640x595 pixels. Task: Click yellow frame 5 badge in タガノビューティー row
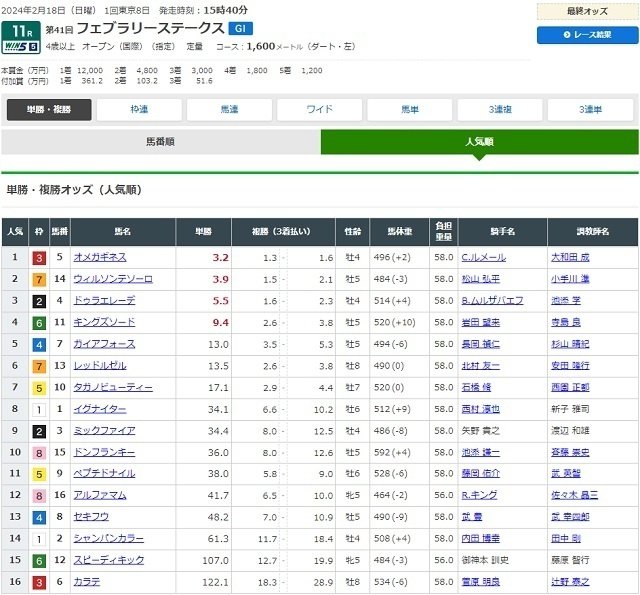39,388
